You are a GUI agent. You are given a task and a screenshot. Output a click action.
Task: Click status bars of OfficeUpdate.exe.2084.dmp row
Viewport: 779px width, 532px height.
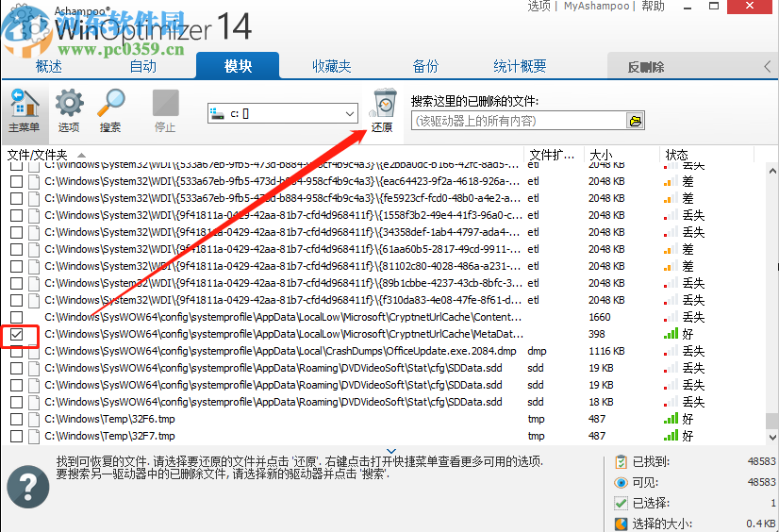[x=671, y=351]
